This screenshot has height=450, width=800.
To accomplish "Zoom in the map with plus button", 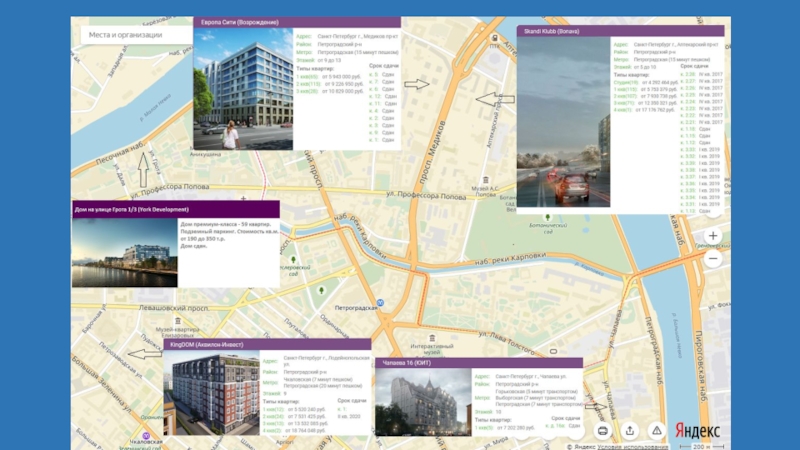I will (x=713, y=236).
